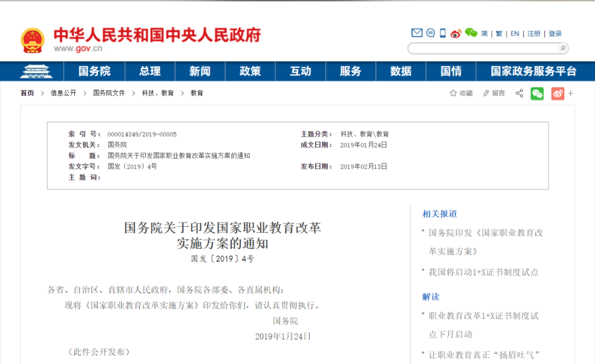Image resolution: width=595 pixels, height=364 pixels.
Task: Open the message/comment icon near the mailbox
Action: click(x=430, y=33)
